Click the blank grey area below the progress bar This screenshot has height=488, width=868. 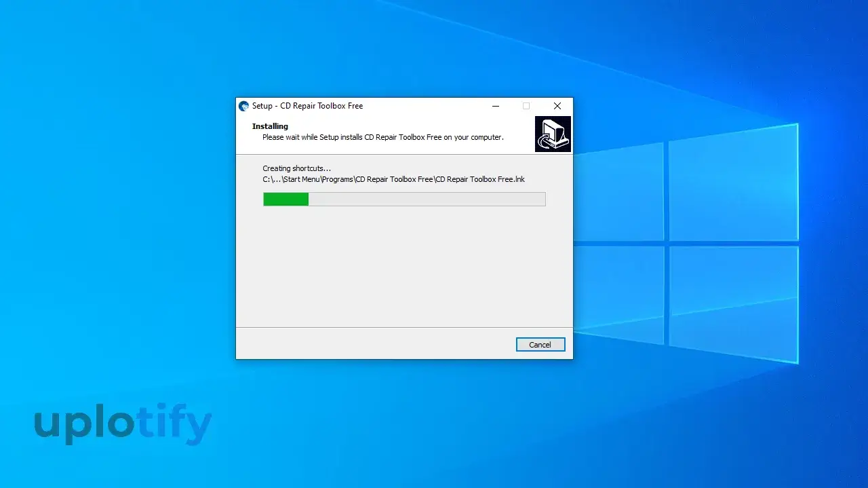[403, 268]
